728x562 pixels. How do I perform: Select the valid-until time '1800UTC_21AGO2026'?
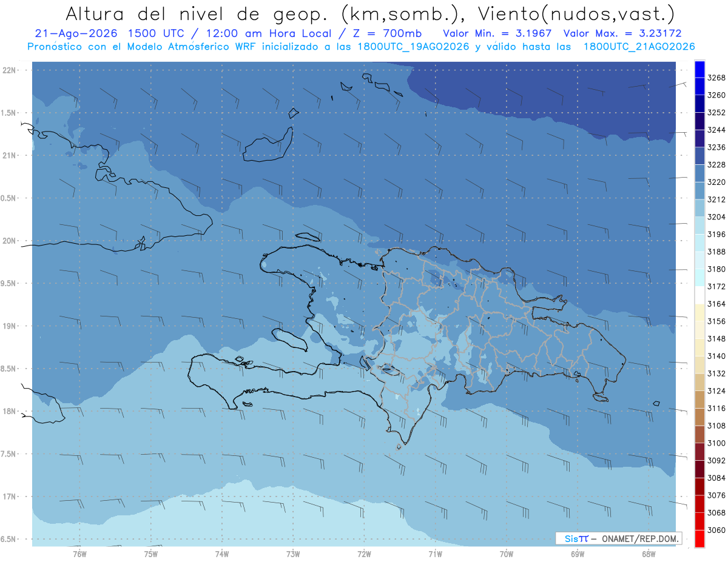(639, 47)
